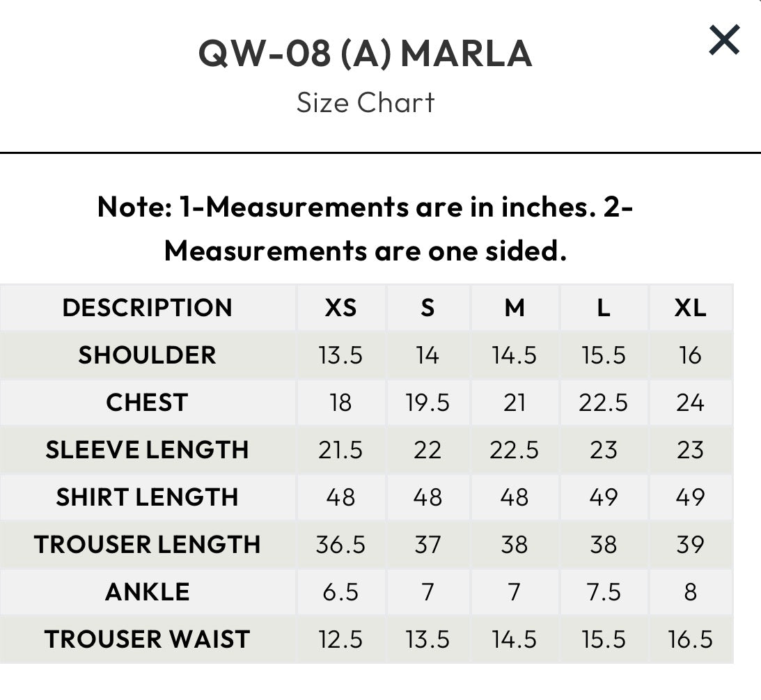Select the DESCRIPTION column header
Viewport: 761px width, 700px height.
pyautogui.click(x=147, y=308)
